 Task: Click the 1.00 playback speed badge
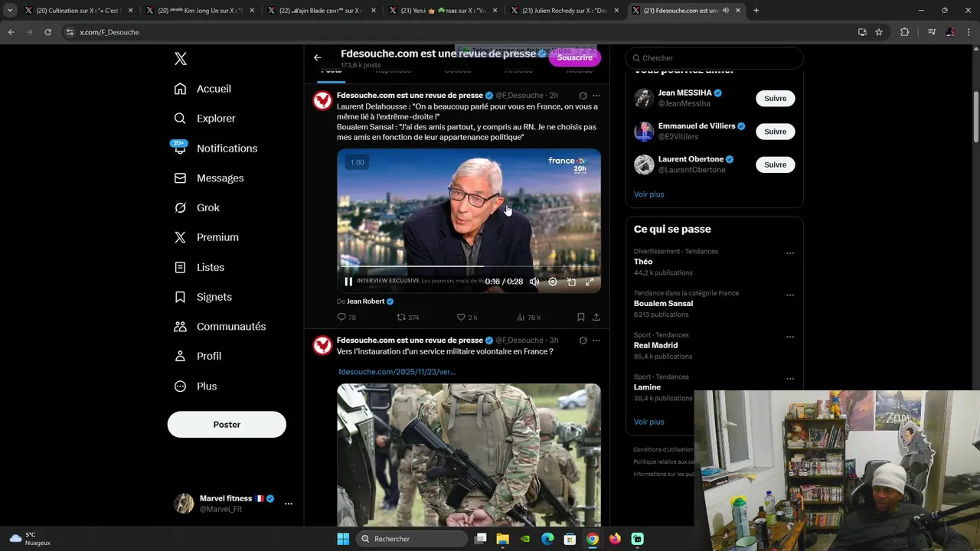[357, 162]
